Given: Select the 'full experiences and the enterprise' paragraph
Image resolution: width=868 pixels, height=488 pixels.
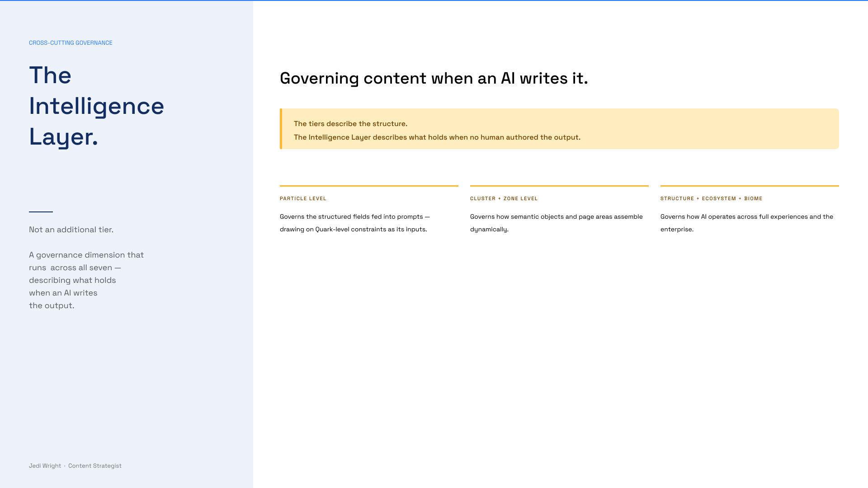Looking at the screenshot, I should (747, 223).
